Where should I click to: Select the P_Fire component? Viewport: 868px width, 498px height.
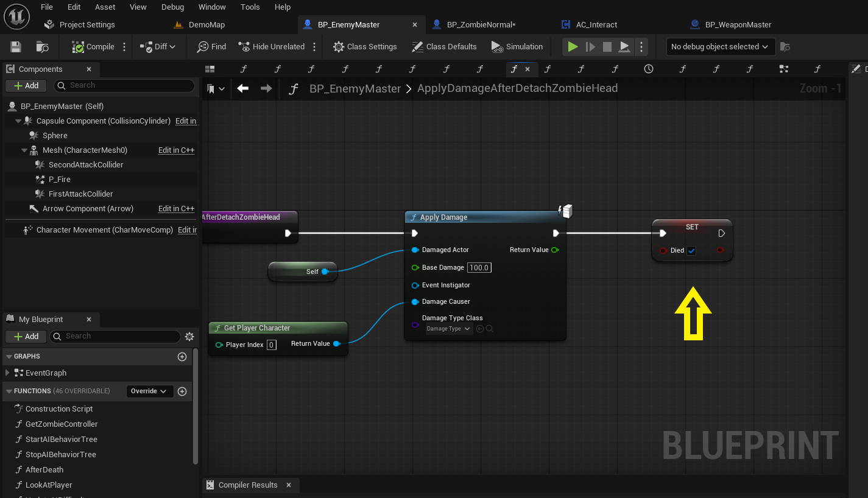tap(60, 180)
